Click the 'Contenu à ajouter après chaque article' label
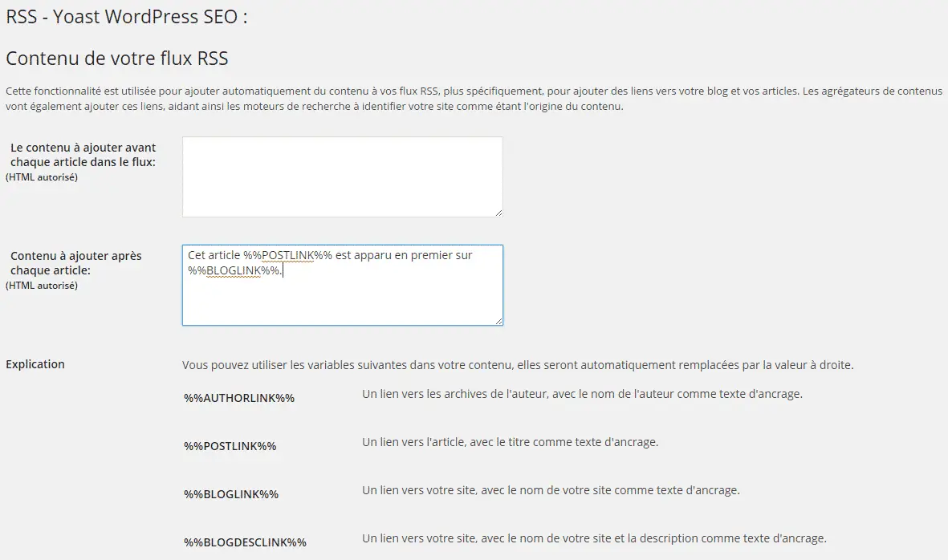This screenshot has height=560, width=948. [76, 263]
